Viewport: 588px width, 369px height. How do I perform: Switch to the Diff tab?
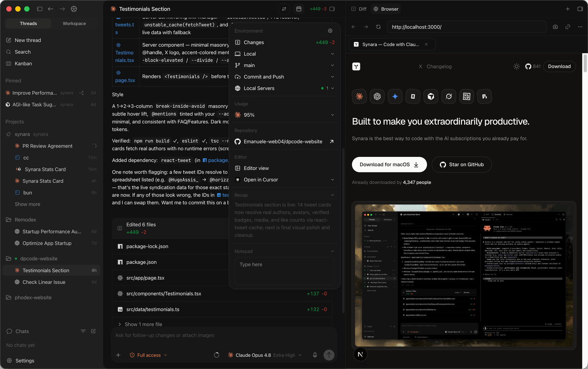pyautogui.click(x=359, y=9)
